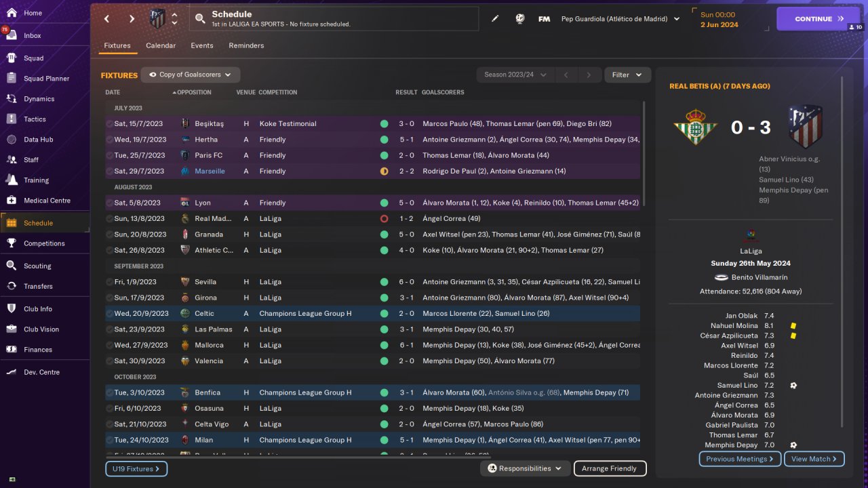This screenshot has width=868, height=488.
Task: Click the Arrange Friendly button
Action: point(610,468)
